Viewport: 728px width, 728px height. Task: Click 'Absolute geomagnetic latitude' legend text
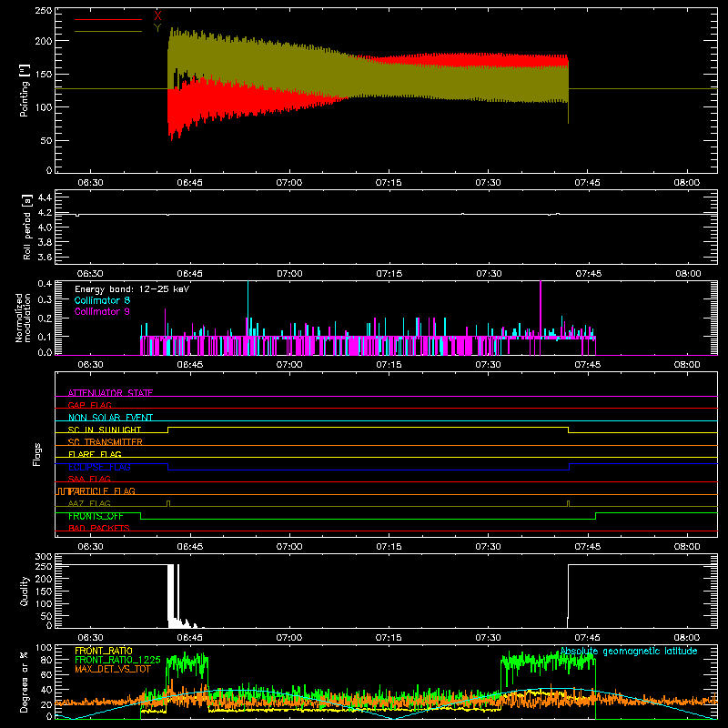click(x=629, y=652)
